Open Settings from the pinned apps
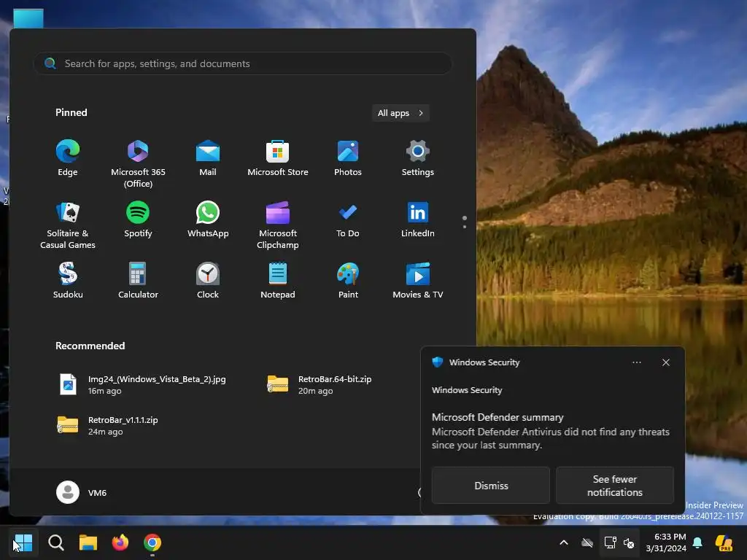 click(x=418, y=158)
